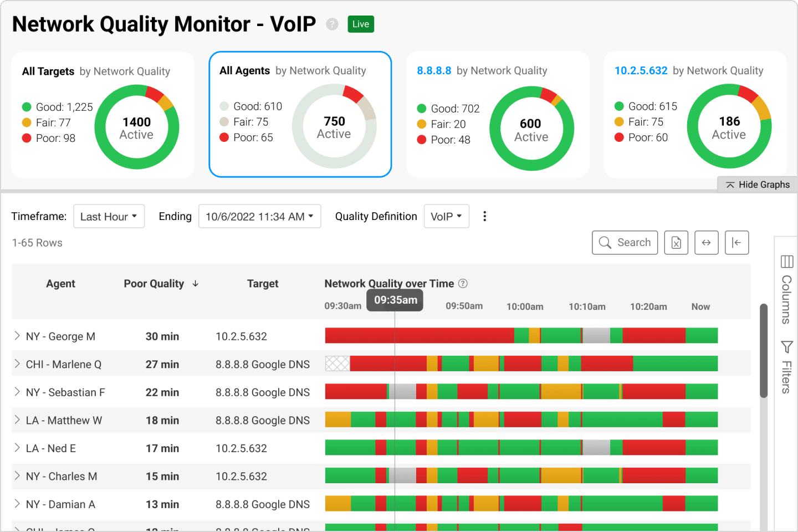Open the Columns panel on the right
This screenshot has height=532, width=798.
tap(786, 288)
